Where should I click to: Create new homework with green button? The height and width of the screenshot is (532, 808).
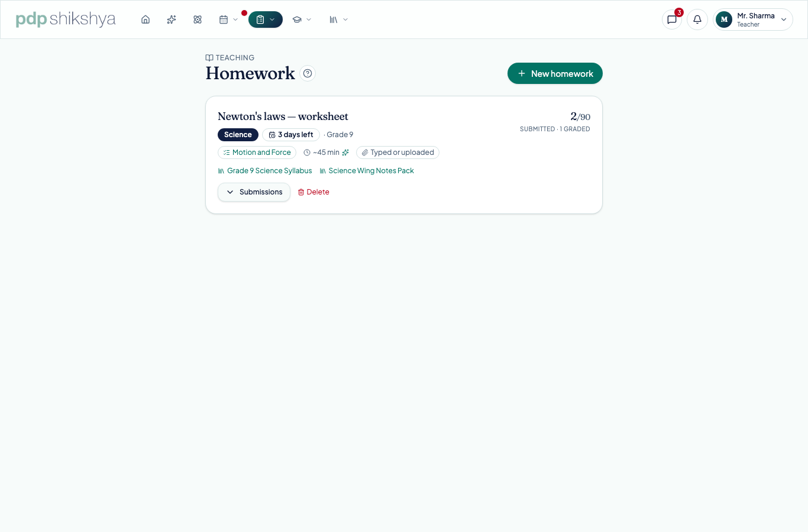coord(555,73)
